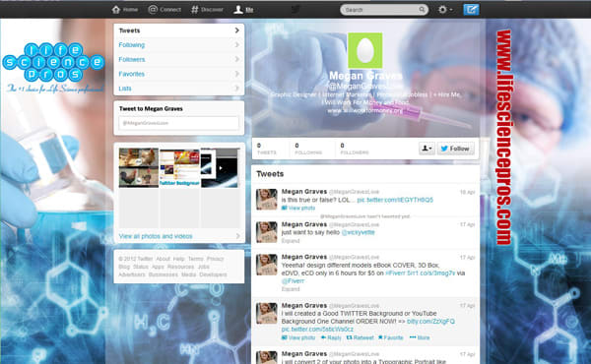
Task: Open the user actions person dropdown
Action: [427, 149]
